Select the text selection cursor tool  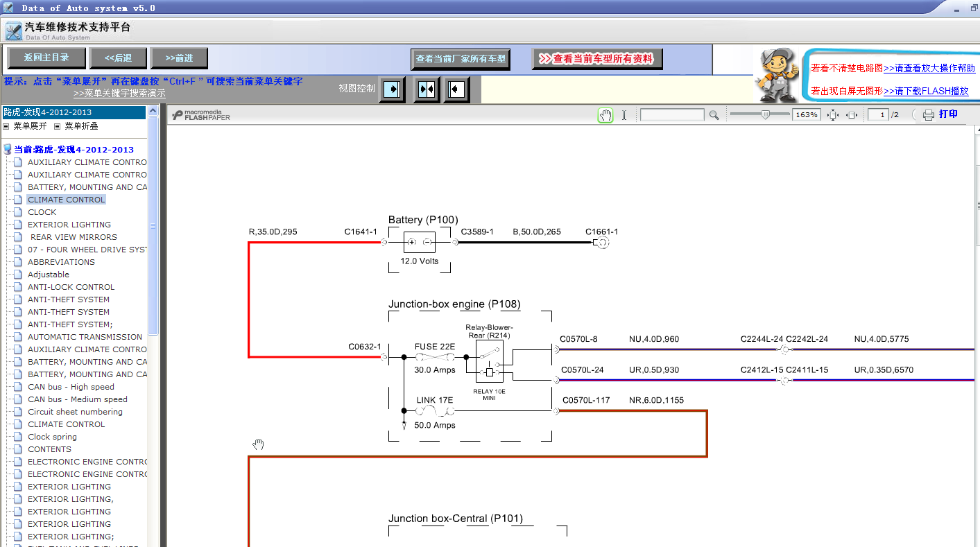coord(624,115)
